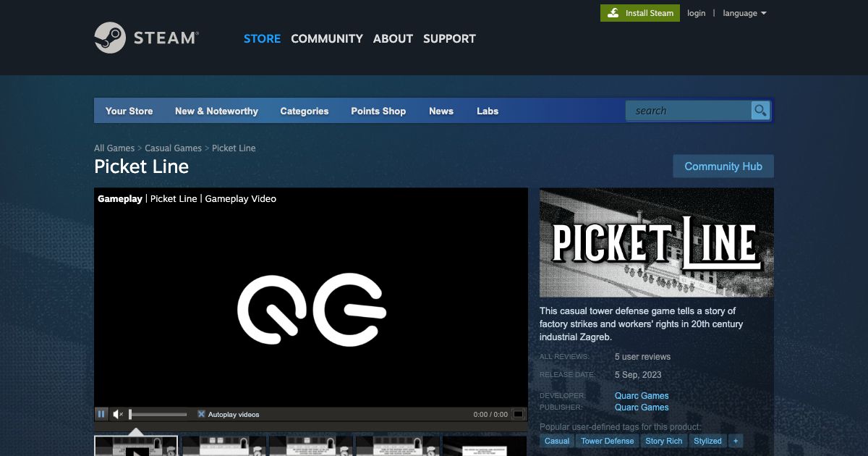Viewport: 868px width, 456px height.
Task: Open the Community Hub
Action: point(723,166)
